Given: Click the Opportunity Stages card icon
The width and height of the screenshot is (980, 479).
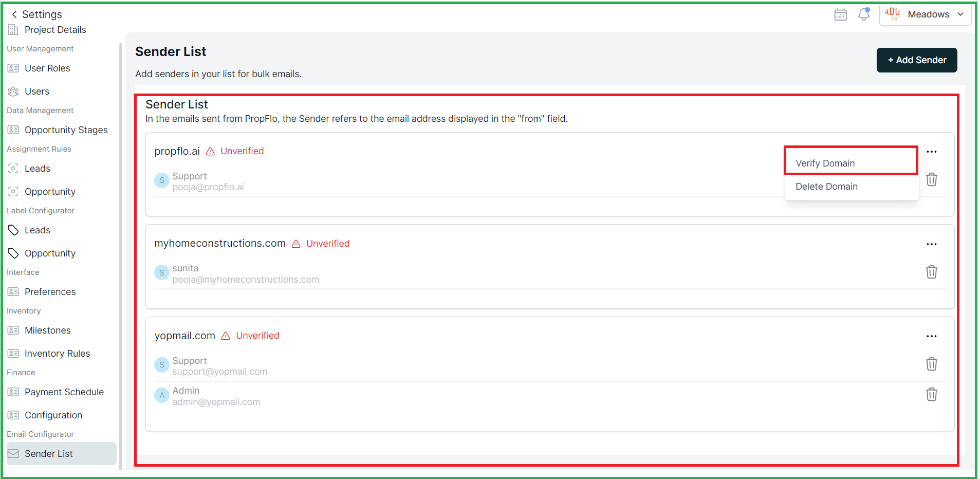Looking at the screenshot, I should [x=13, y=130].
